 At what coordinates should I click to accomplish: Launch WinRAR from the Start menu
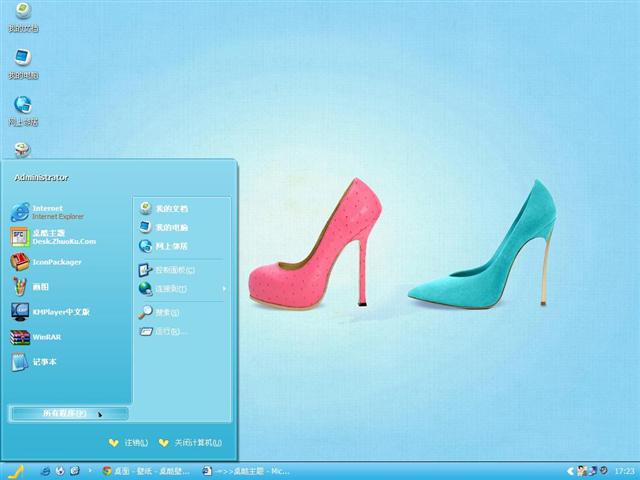[36, 337]
